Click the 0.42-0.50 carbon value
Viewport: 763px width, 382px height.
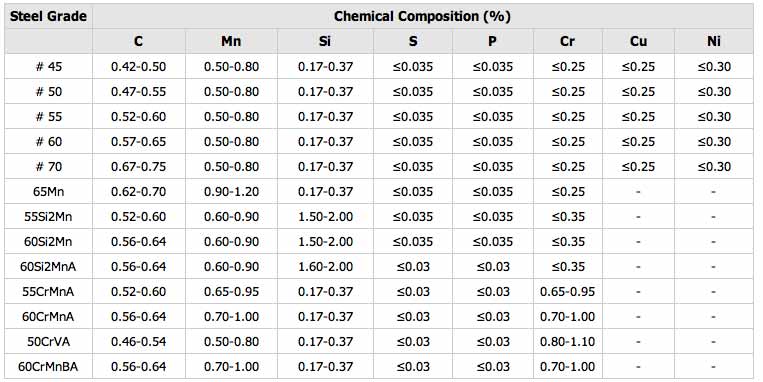click(x=139, y=67)
